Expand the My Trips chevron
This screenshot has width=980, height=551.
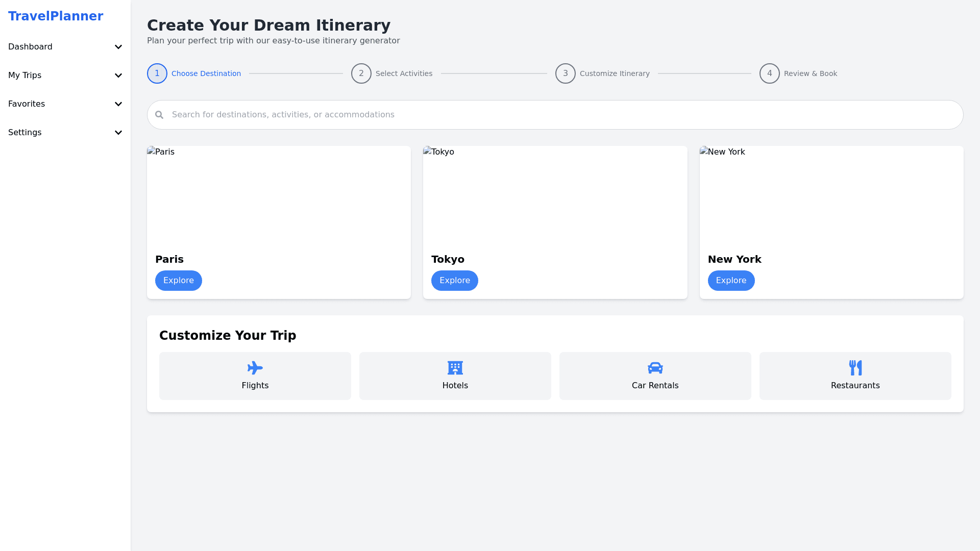tap(118, 76)
